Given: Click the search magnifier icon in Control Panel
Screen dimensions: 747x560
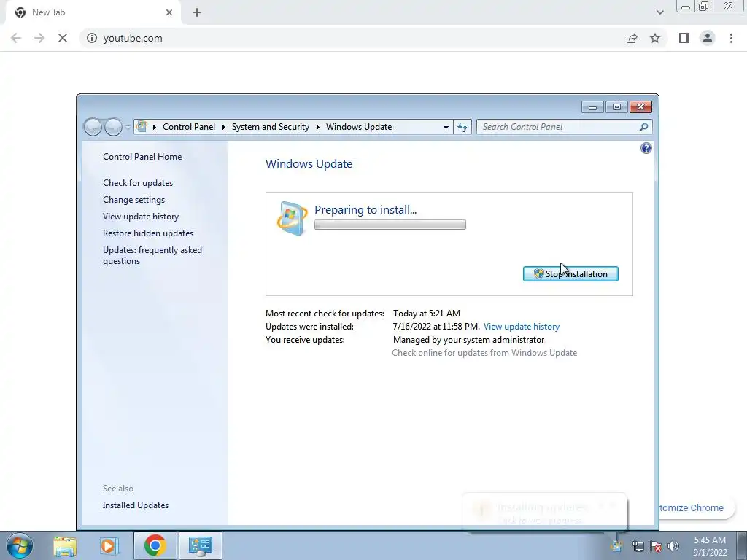Looking at the screenshot, I should (x=643, y=127).
